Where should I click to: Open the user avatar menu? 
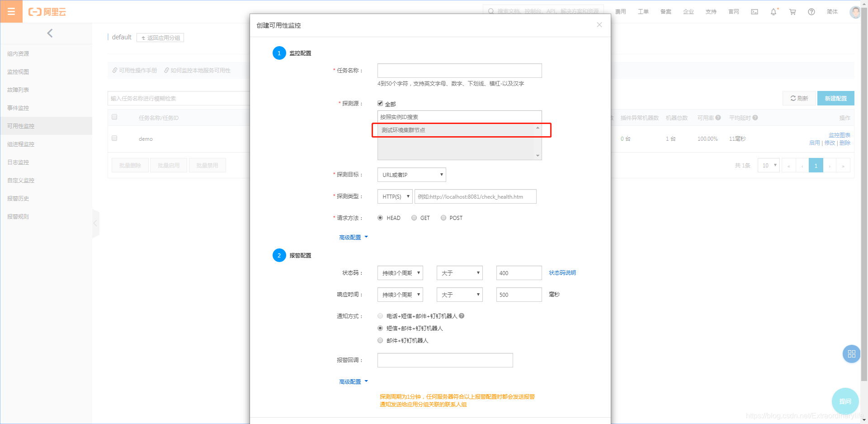(855, 12)
